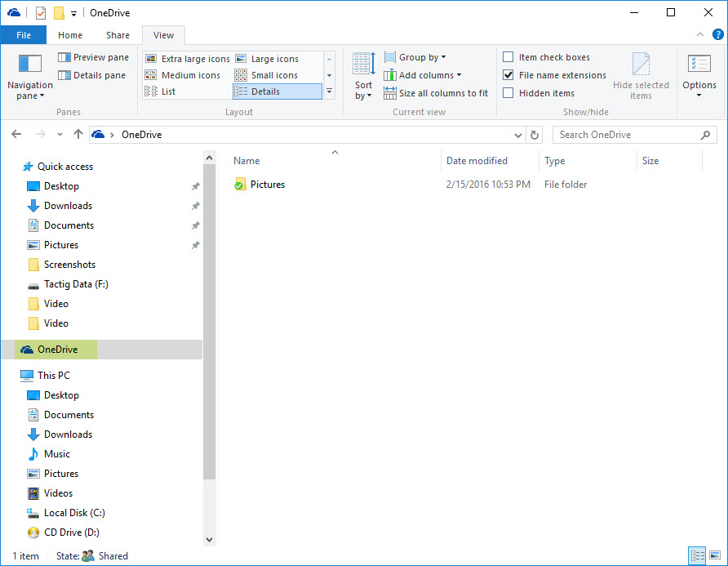Open Local Disk (C:)

pos(74,513)
